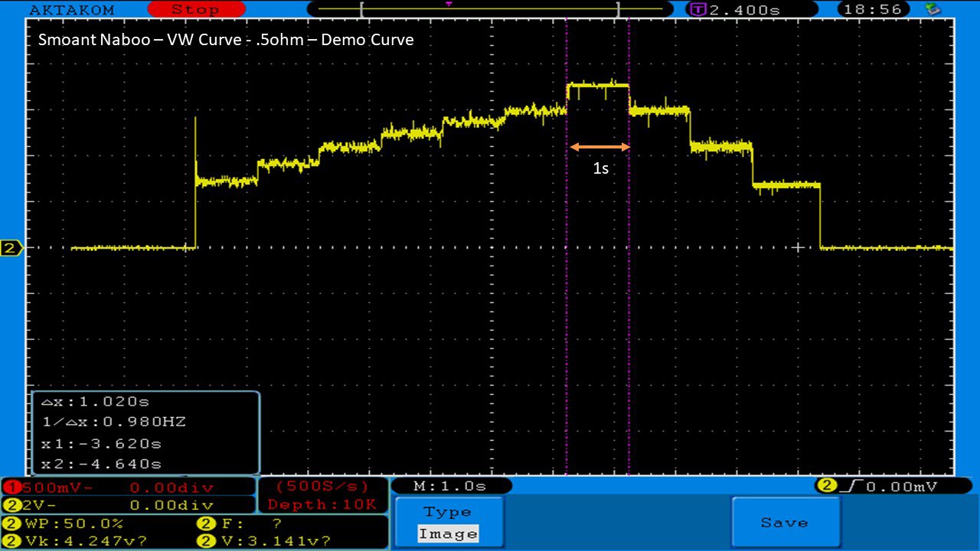Click the M:1.0s timebase readout

point(450,486)
